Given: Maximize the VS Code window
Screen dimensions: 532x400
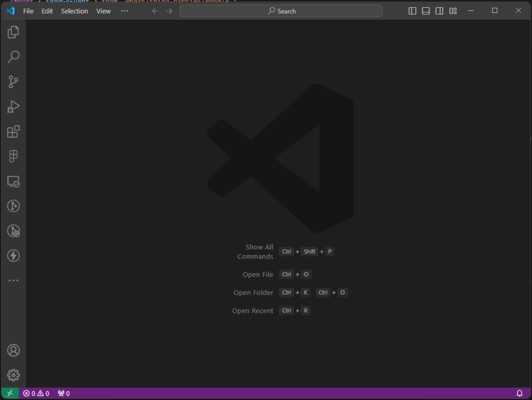Looking at the screenshot, I should click(x=495, y=10).
